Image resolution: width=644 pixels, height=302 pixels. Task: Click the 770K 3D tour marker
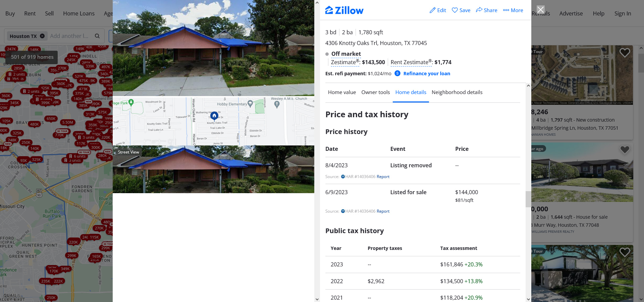59,135
